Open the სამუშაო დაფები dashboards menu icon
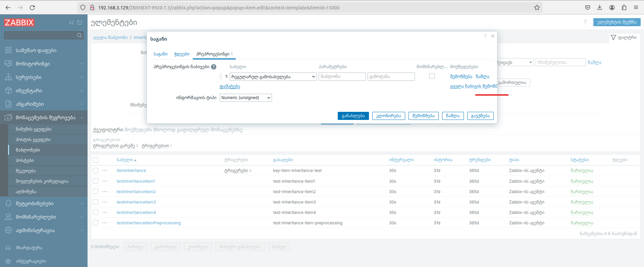Screen dimensions: 644x267 click(8, 50)
